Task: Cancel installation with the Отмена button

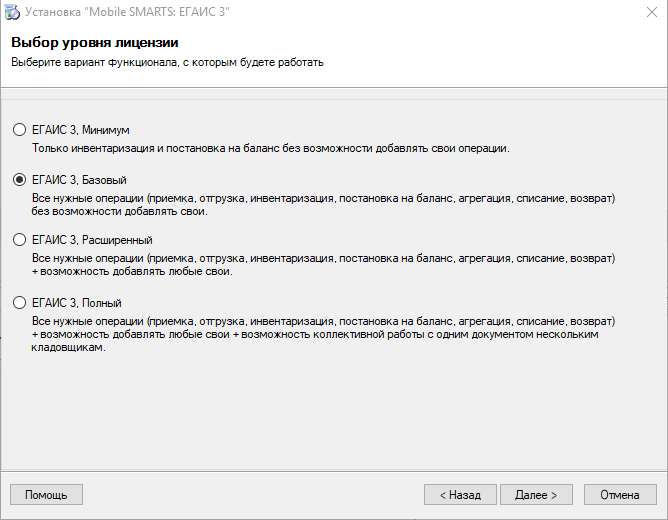Action: click(620, 494)
